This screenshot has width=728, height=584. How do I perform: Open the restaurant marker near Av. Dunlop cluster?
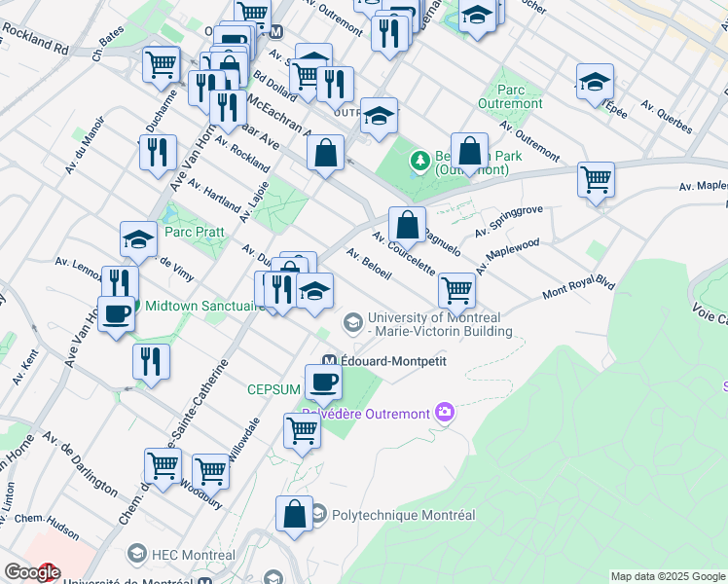click(281, 290)
